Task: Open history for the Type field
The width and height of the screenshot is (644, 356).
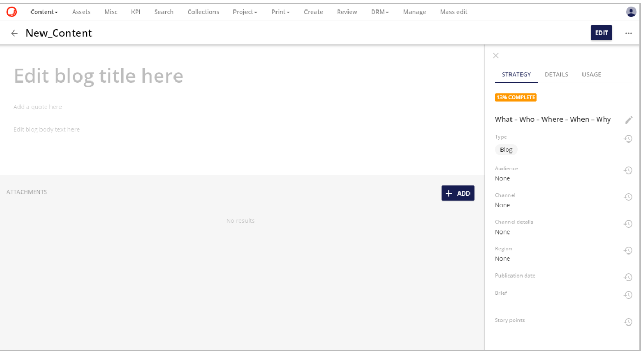Action: [x=628, y=139]
